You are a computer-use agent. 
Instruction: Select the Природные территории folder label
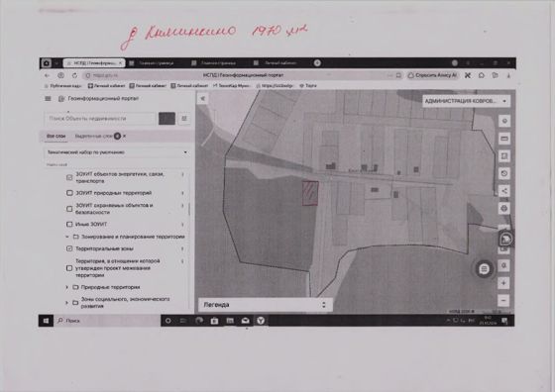tap(110, 287)
